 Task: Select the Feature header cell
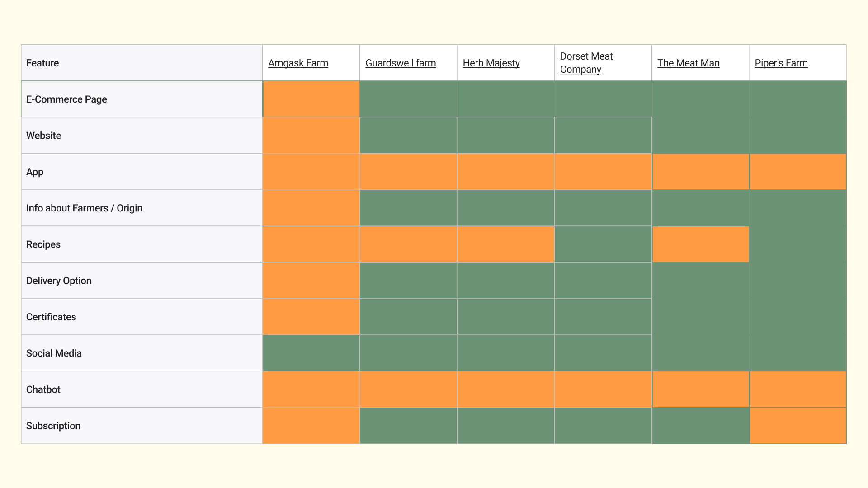click(x=42, y=63)
